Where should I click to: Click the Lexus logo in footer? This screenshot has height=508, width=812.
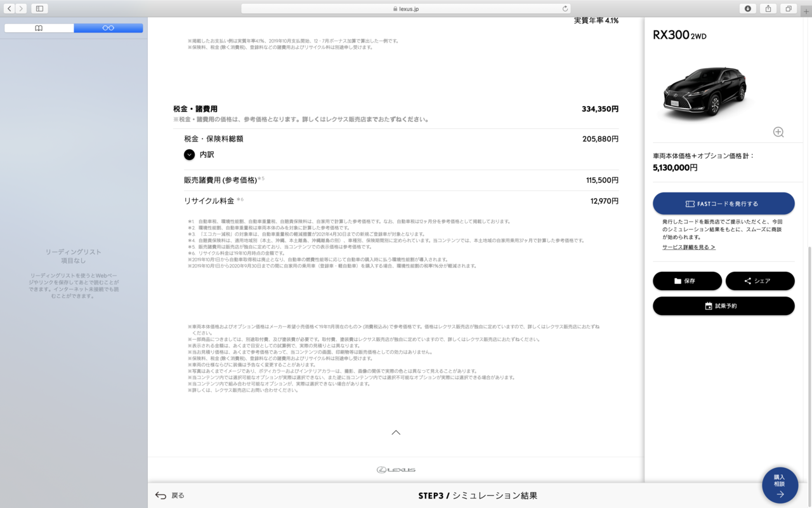pyautogui.click(x=396, y=470)
